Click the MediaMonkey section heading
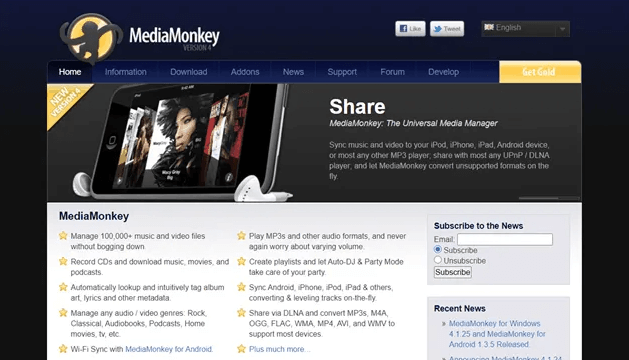This screenshot has height=360, width=629. tap(94, 216)
